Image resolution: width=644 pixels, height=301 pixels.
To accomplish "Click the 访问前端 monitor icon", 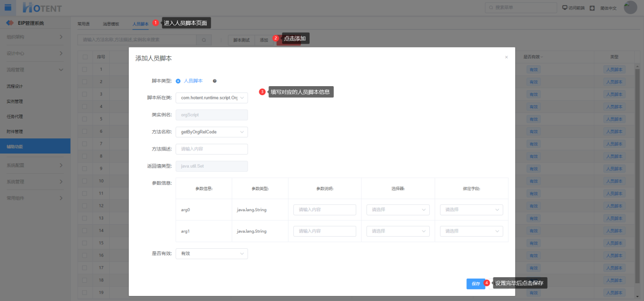I will point(565,8).
